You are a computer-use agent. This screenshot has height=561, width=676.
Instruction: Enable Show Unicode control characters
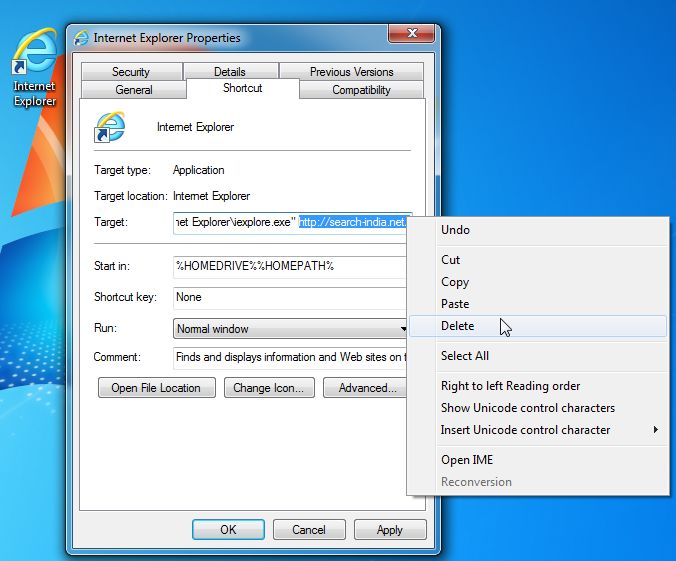coord(538,408)
